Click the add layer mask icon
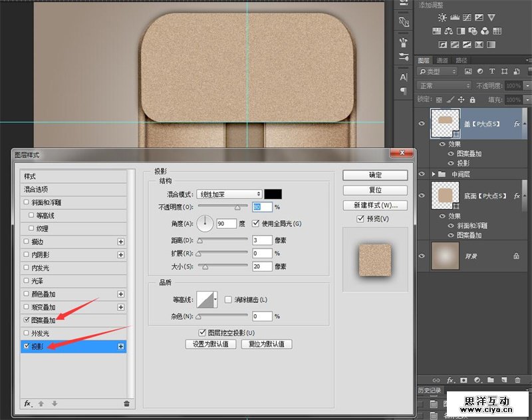532x420 pixels. (464, 380)
